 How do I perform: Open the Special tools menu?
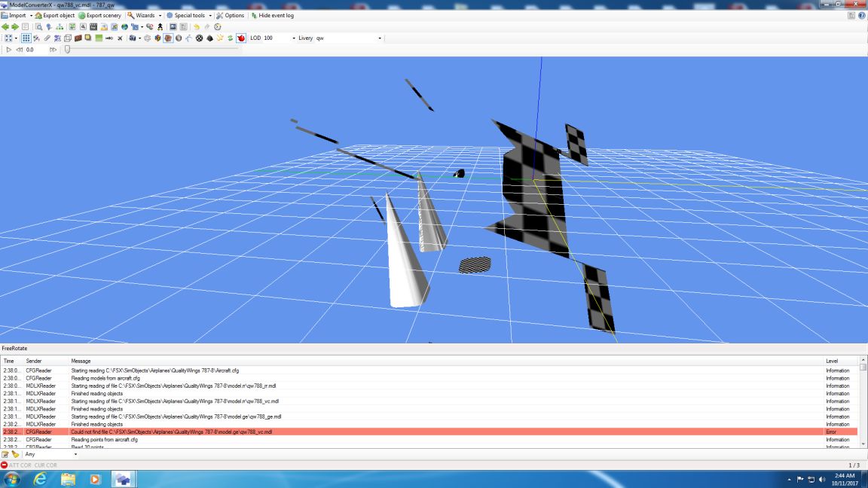188,15
